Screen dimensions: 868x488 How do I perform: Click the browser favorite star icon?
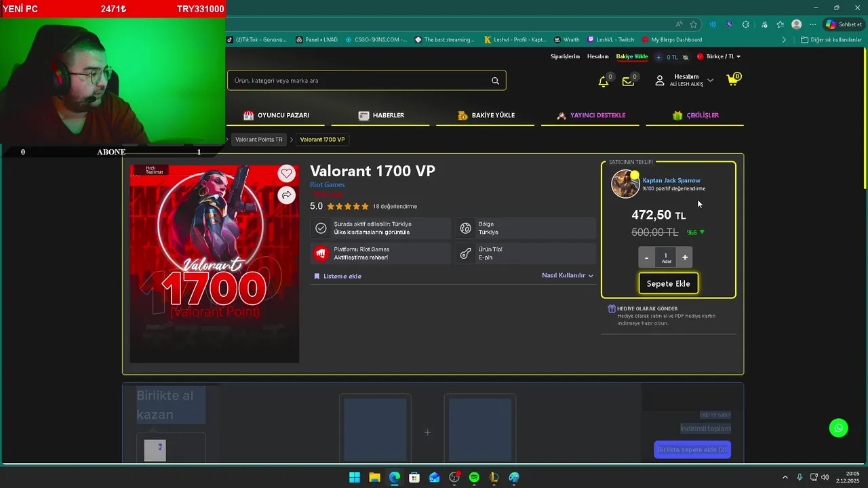pyautogui.click(x=694, y=24)
